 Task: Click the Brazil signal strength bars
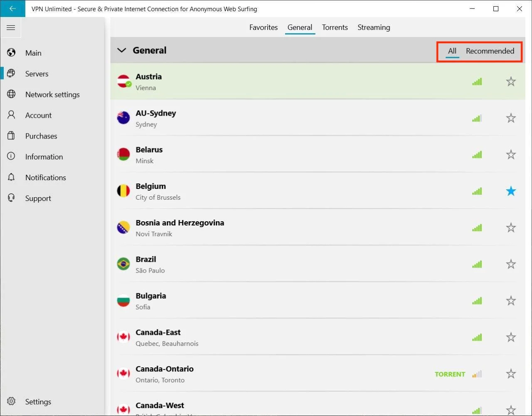[477, 264]
